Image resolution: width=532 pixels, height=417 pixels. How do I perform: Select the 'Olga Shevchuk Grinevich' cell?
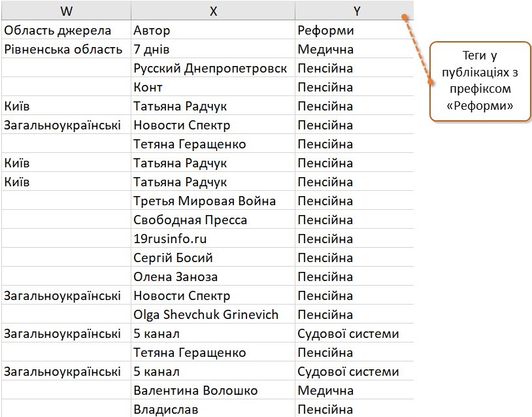coord(213,314)
